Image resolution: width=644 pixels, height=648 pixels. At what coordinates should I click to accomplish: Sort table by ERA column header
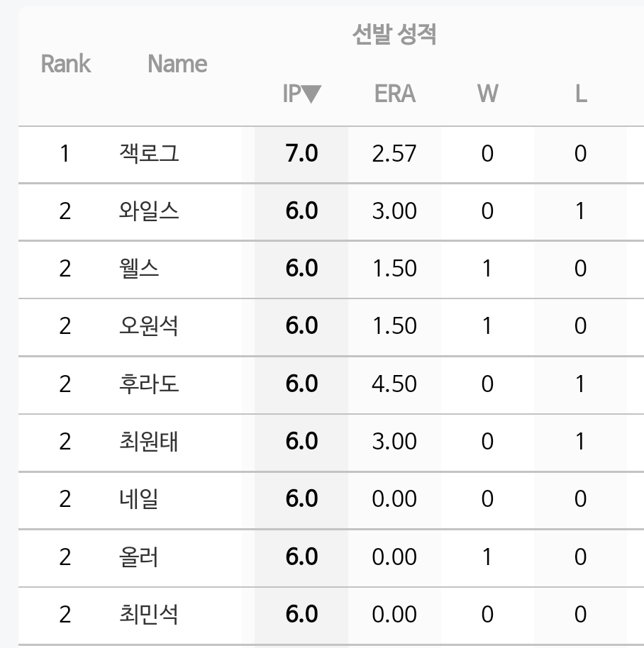395,94
